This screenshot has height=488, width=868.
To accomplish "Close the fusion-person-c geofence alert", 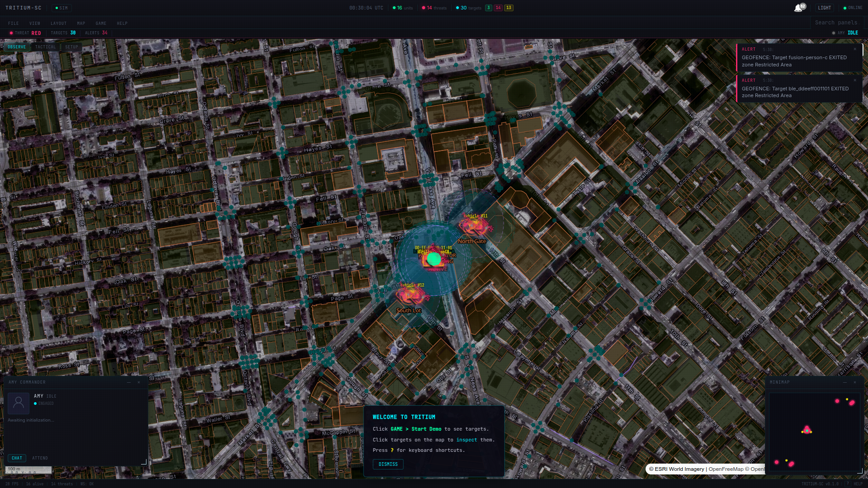I will 855,49.
